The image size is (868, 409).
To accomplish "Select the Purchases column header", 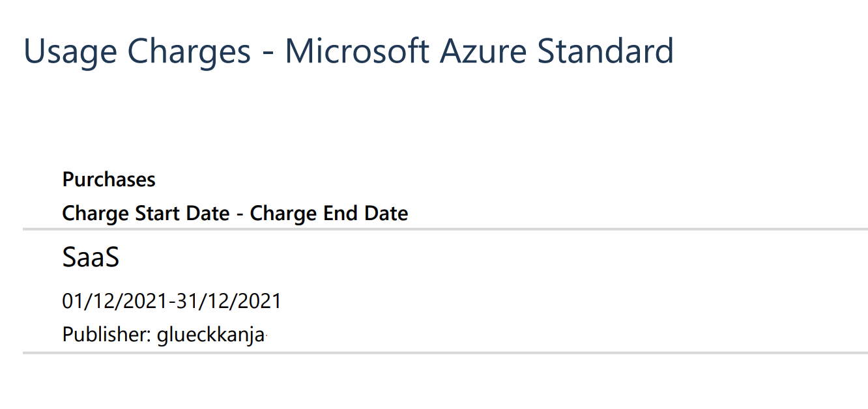I will tap(109, 179).
